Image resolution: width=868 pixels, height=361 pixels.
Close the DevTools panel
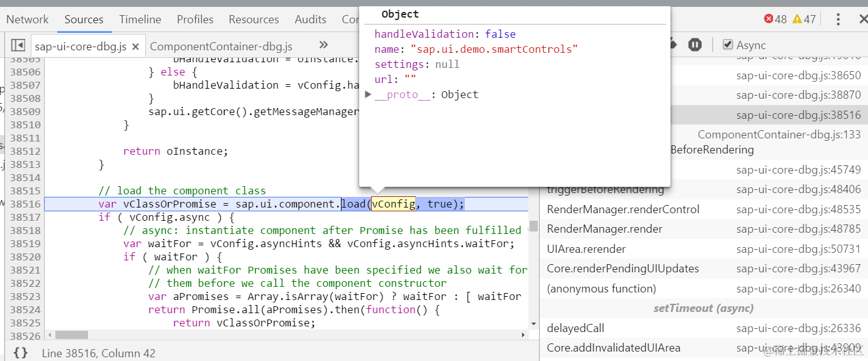[863, 19]
